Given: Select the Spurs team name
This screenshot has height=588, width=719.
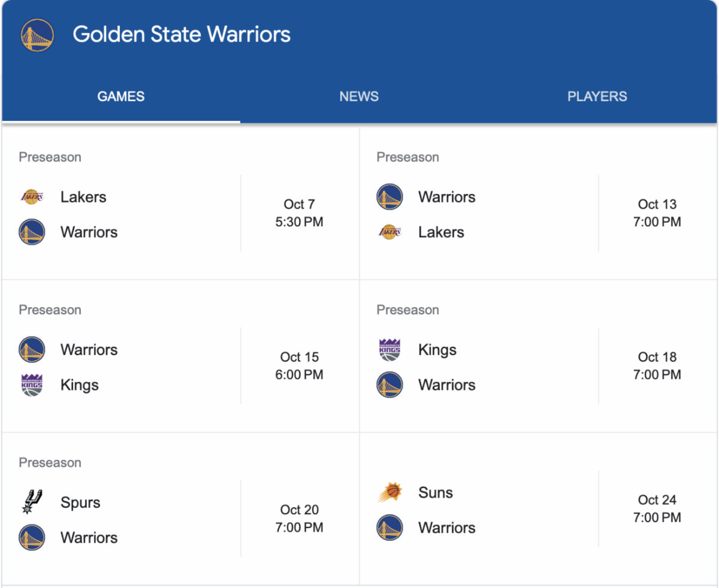Looking at the screenshot, I should [80, 502].
